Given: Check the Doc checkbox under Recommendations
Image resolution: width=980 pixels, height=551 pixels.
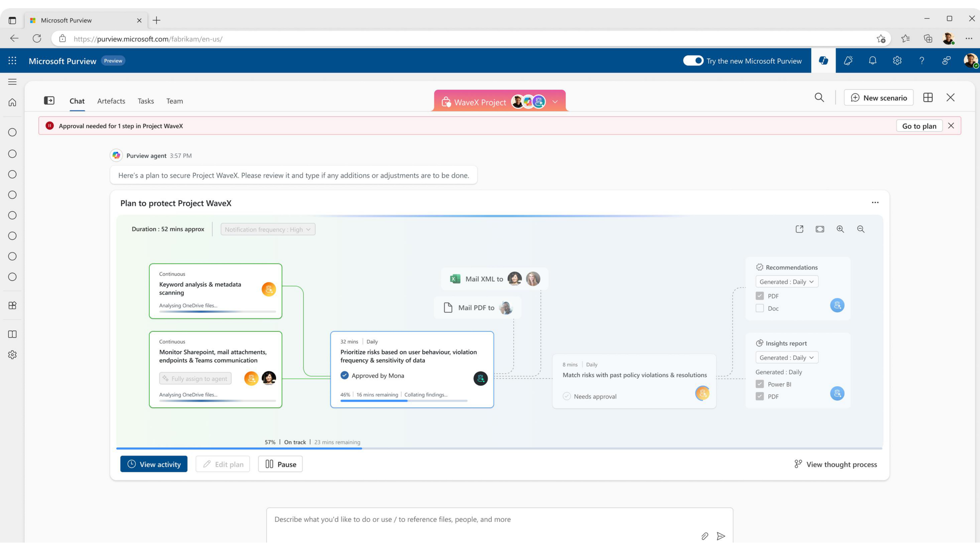Looking at the screenshot, I should [760, 308].
